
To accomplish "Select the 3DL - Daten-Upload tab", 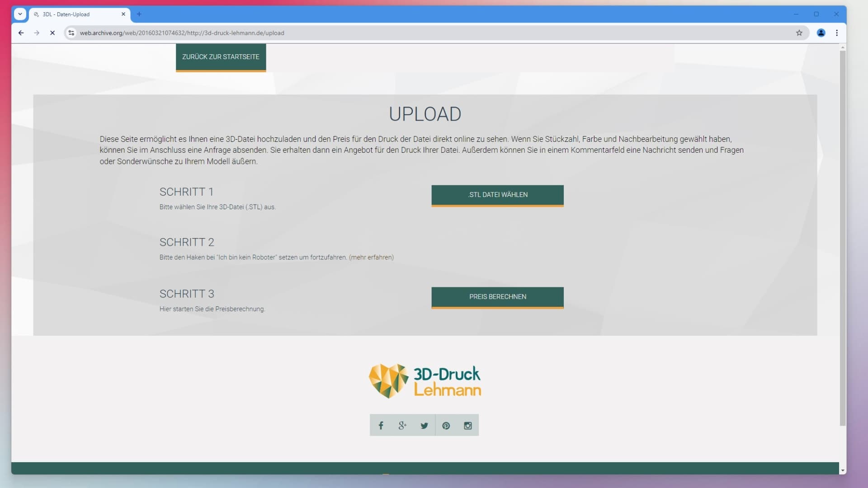I will point(80,14).
